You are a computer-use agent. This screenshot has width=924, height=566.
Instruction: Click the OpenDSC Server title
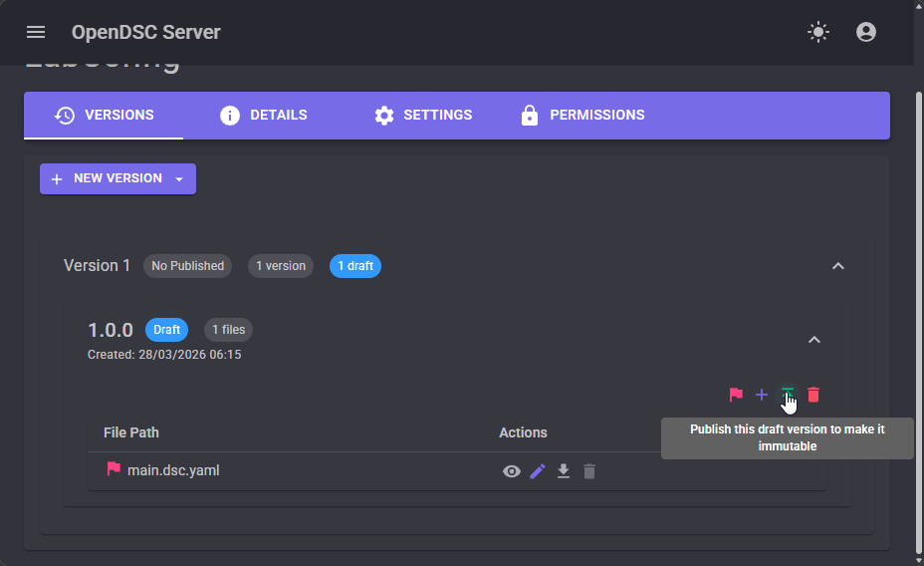tap(146, 32)
